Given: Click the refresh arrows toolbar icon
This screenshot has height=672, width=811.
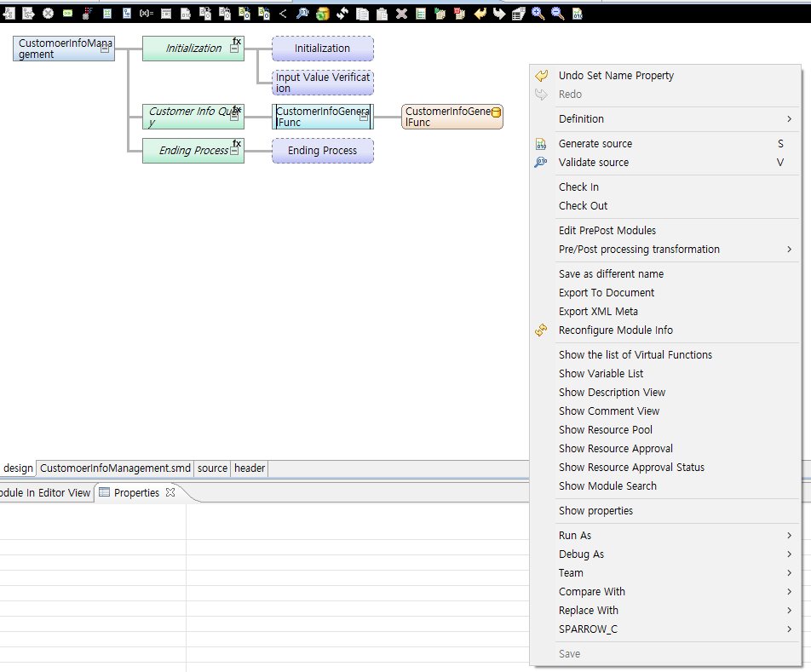Looking at the screenshot, I should (x=342, y=13).
